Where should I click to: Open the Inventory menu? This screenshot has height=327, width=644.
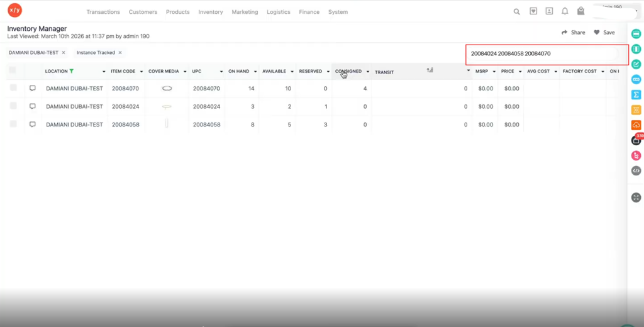[x=211, y=12]
